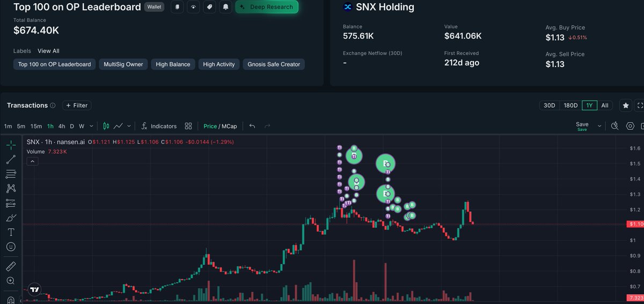
Task: Open the Save layout dropdown arrow
Action: (601, 126)
